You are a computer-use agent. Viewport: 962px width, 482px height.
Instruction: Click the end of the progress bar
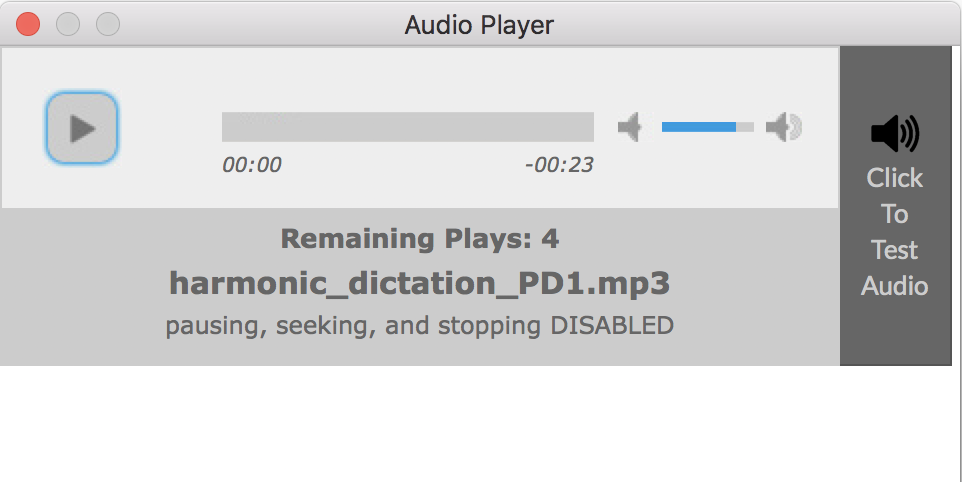(591, 127)
